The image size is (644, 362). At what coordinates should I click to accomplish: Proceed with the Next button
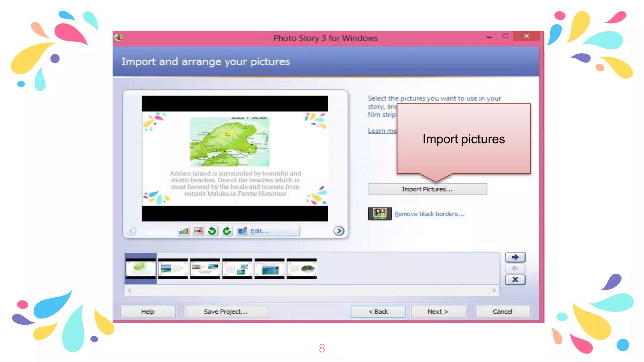438,311
